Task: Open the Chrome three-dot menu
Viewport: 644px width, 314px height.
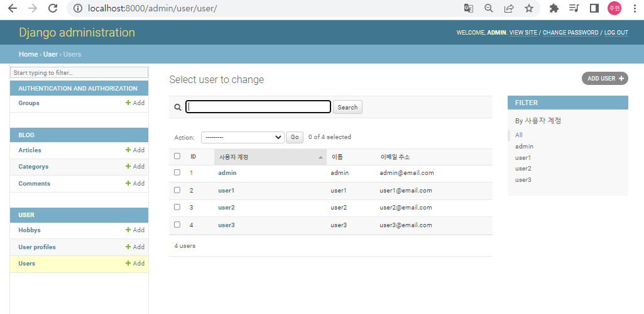Action: [x=635, y=8]
